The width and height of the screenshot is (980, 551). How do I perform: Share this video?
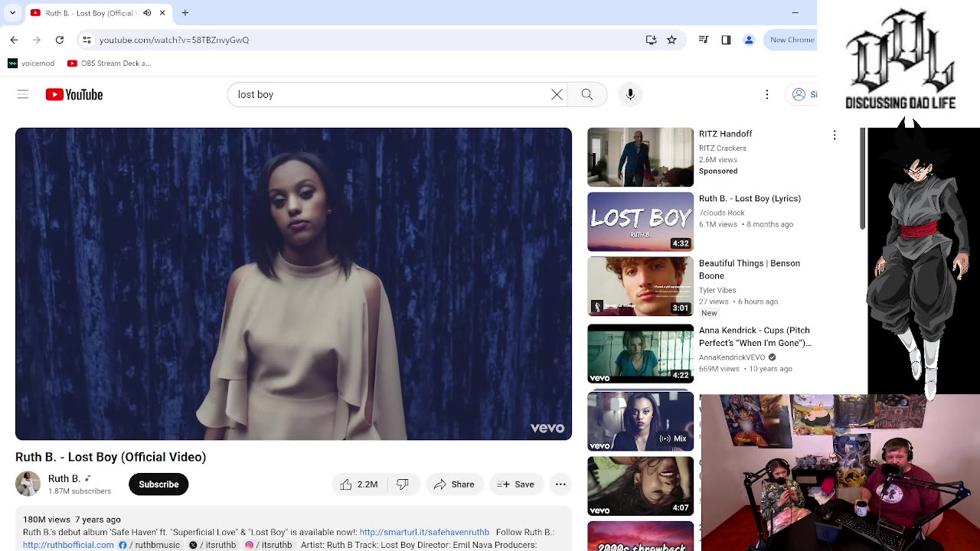click(x=455, y=484)
